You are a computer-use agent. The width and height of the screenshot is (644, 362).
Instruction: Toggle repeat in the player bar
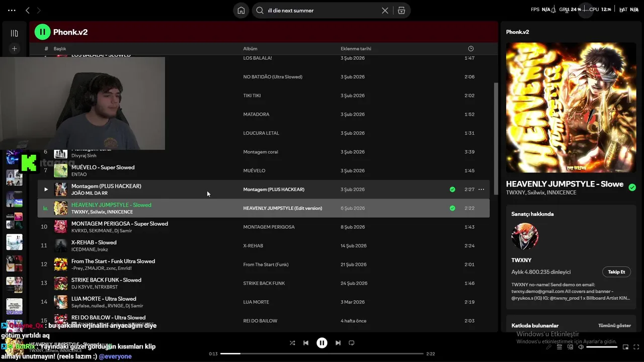352,343
